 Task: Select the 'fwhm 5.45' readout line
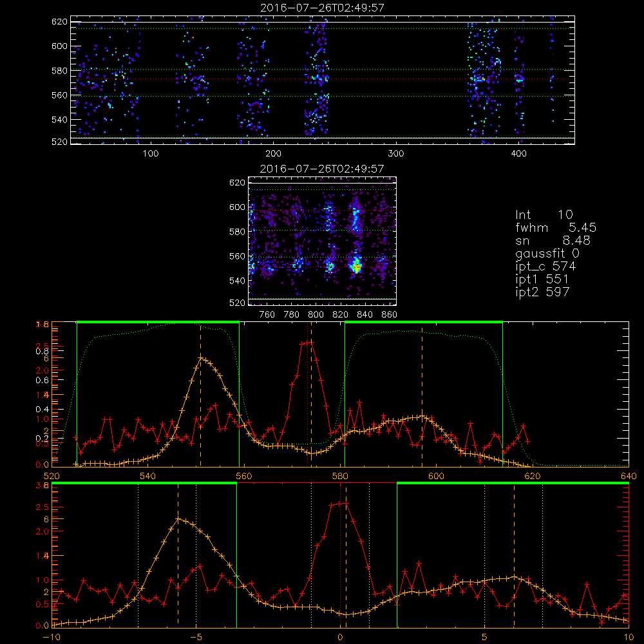pos(556,227)
